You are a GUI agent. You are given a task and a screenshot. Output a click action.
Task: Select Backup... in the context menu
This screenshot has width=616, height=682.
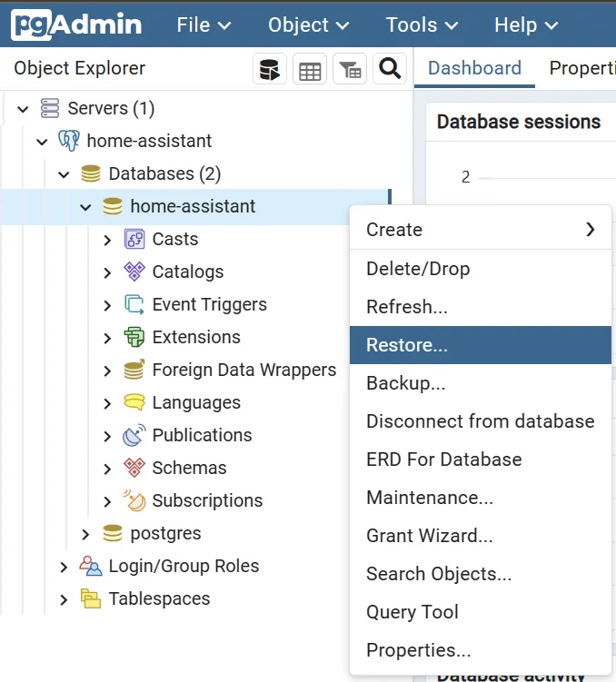(x=405, y=383)
